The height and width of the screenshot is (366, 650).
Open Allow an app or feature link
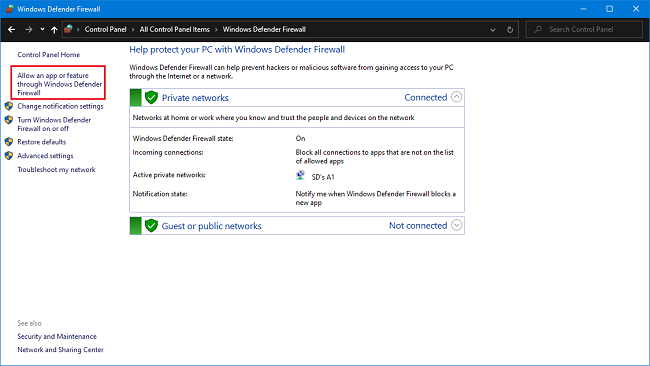[59, 84]
